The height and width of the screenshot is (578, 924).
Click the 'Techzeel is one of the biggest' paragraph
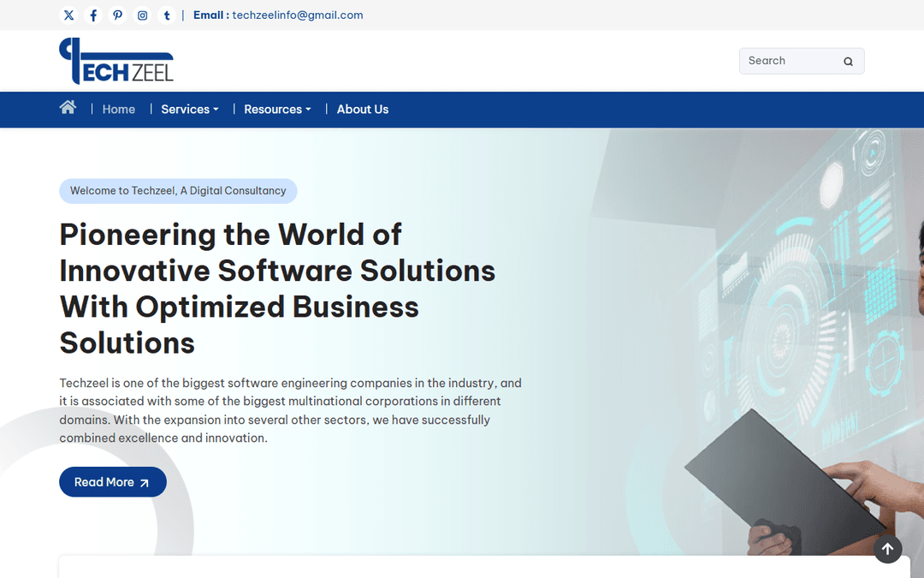pyautogui.click(x=291, y=410)
